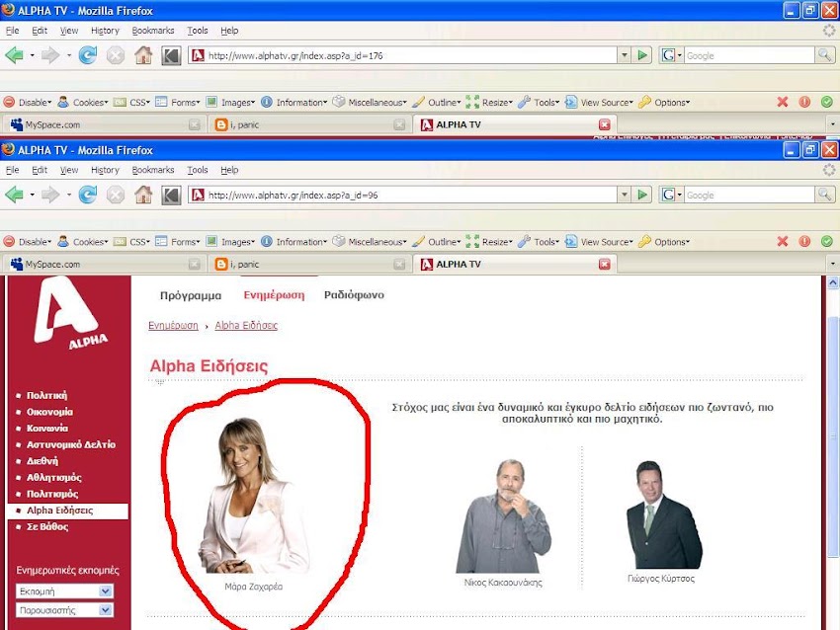
Task: Open Bookmarks menu in front window
Action: click(153, 170)
